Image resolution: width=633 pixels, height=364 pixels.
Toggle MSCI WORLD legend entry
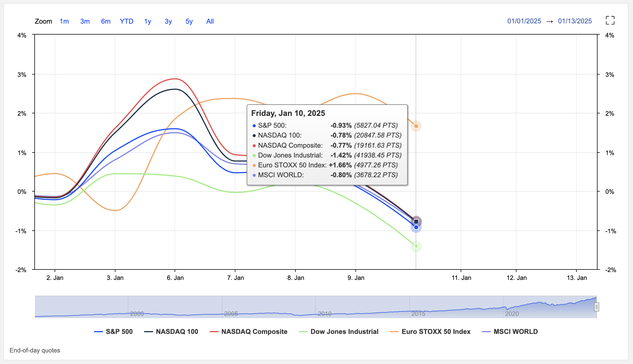[510, 332]
